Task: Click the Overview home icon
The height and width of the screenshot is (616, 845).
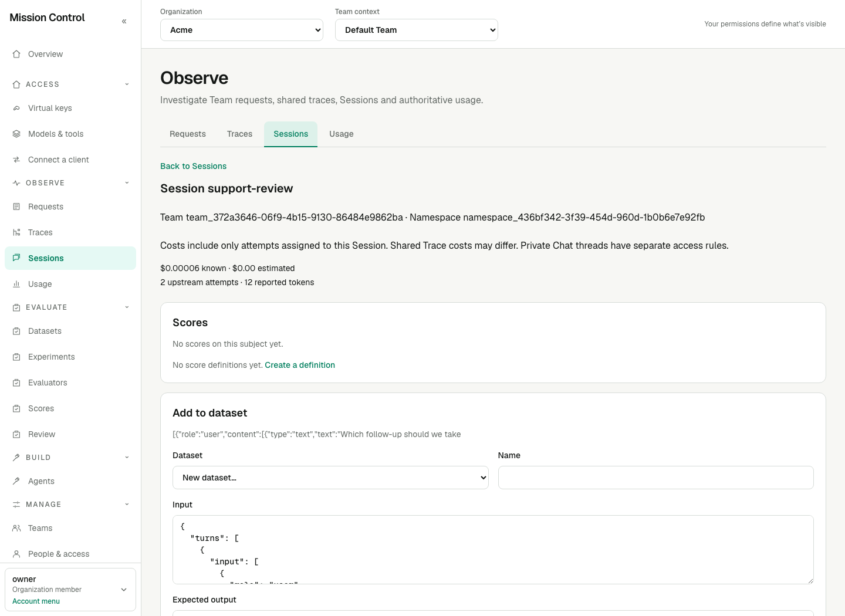Action: [16, 54]
